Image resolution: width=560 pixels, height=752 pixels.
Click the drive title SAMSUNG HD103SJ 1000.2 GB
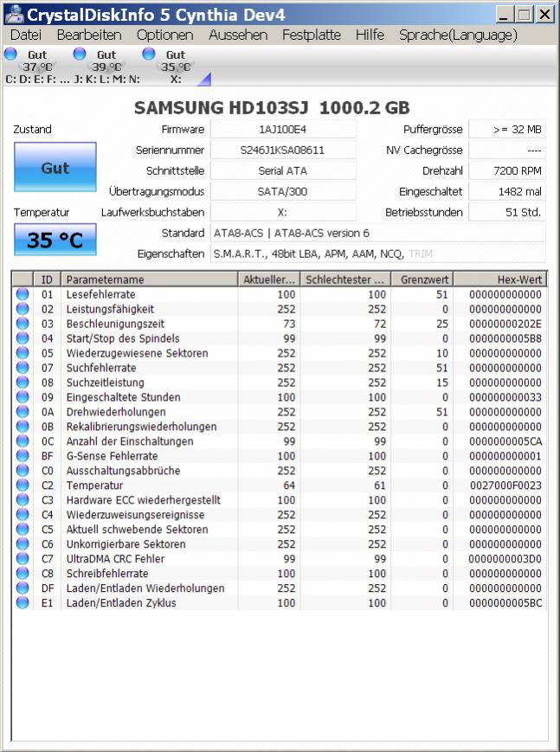[272, 107]
